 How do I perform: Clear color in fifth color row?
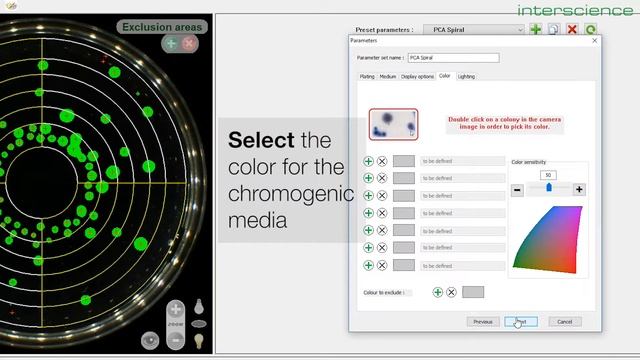pos(382,230)
